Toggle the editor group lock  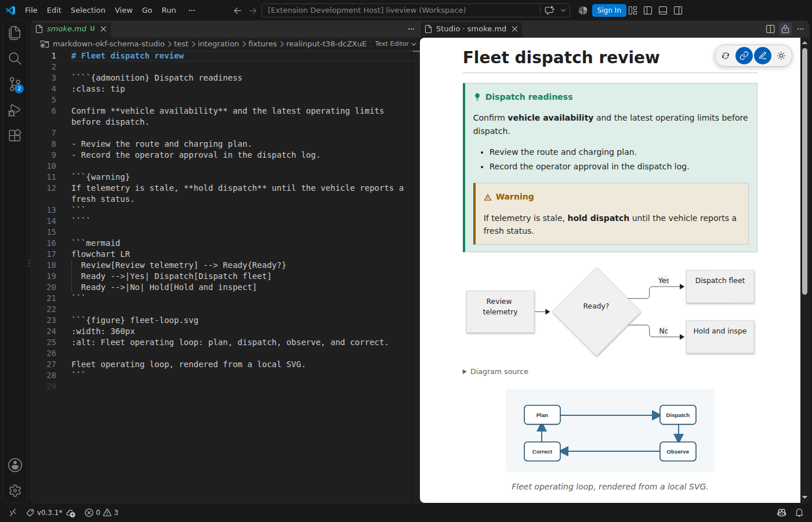click(785, 29)
